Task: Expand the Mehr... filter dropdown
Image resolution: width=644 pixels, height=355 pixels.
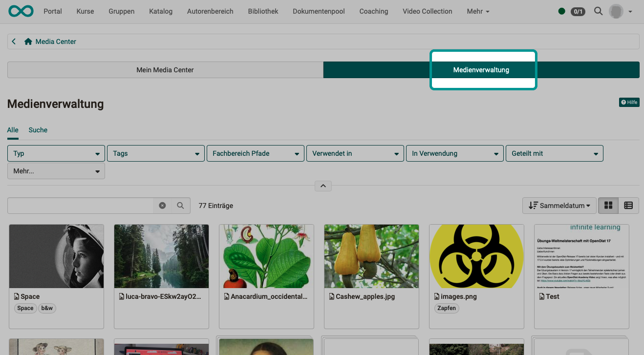Action: pyautogui.click(x=56, y=170)
